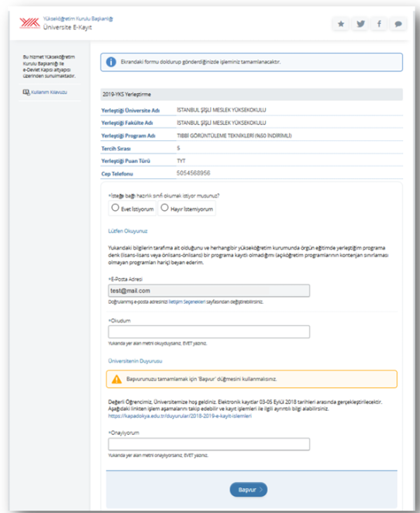Click the orange warning triangle icon
The image size is (420, 513).
click(x=116, y=379)
